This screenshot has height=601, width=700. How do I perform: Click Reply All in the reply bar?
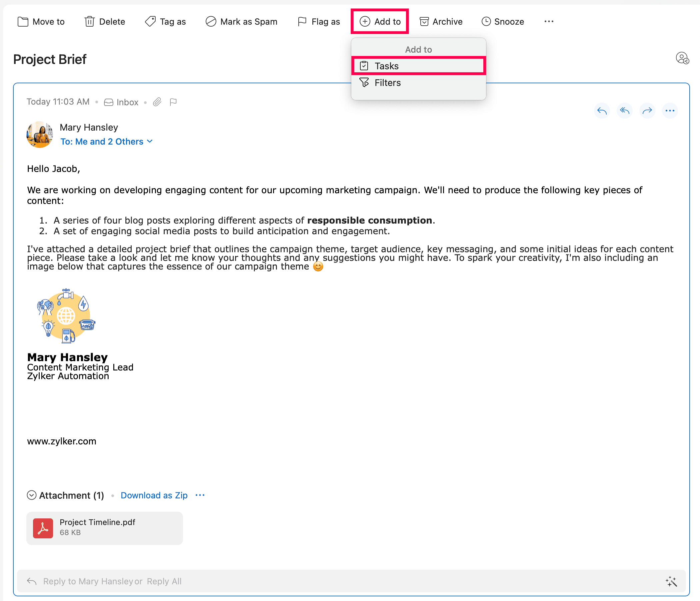click(164, 581)
